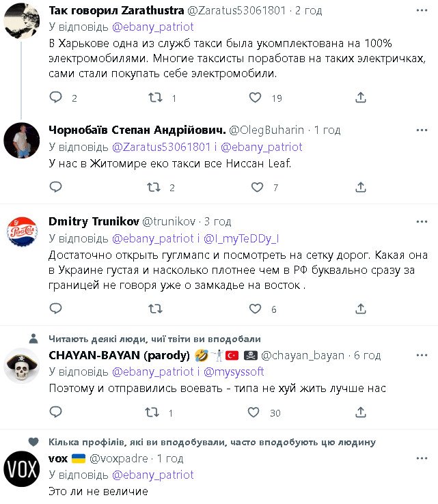Open the VOX profile picture

pyautogui.click(x=21, y=471)
